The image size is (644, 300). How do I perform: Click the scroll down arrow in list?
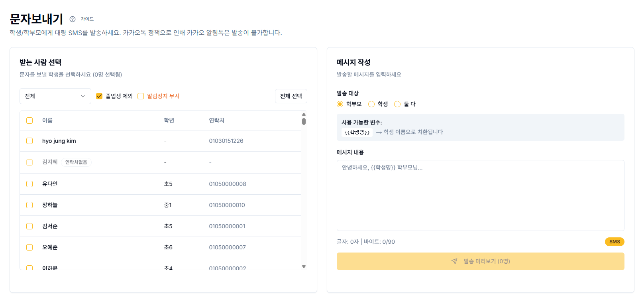point(304,266)
